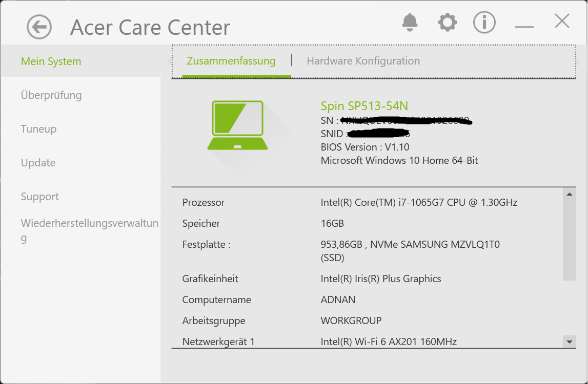The image size is (588, 384).
Task: Go back using the circled arrow icon
Action: click(x=39, y=27)
